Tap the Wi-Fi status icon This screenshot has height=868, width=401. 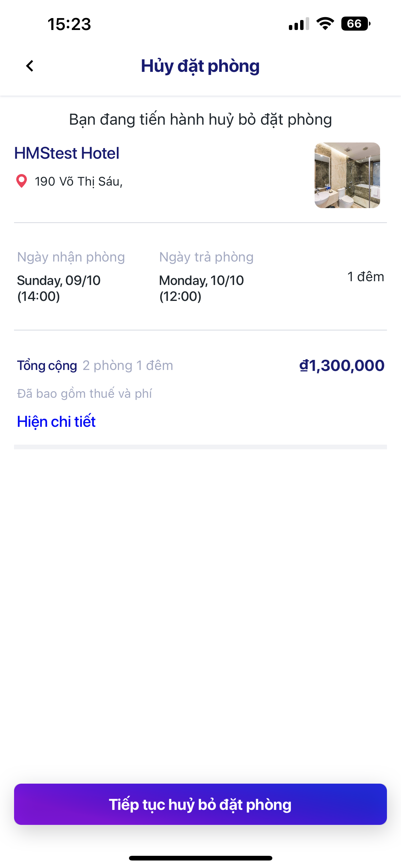point(325,24)
